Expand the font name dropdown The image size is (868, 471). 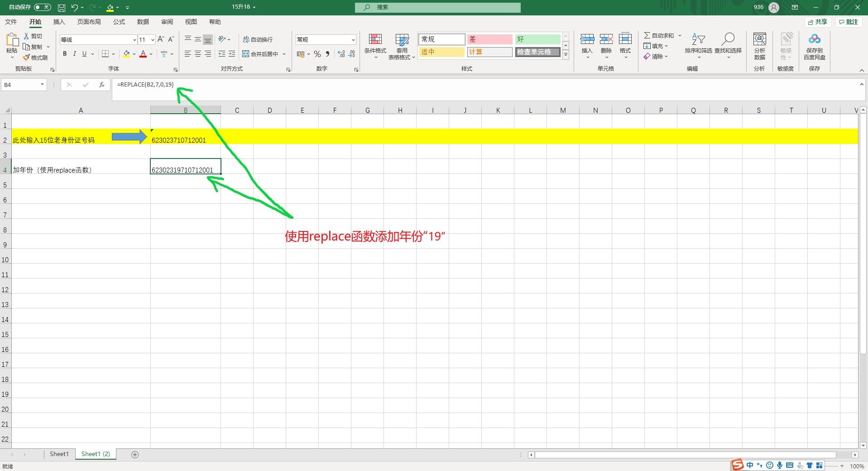(134, 40)
